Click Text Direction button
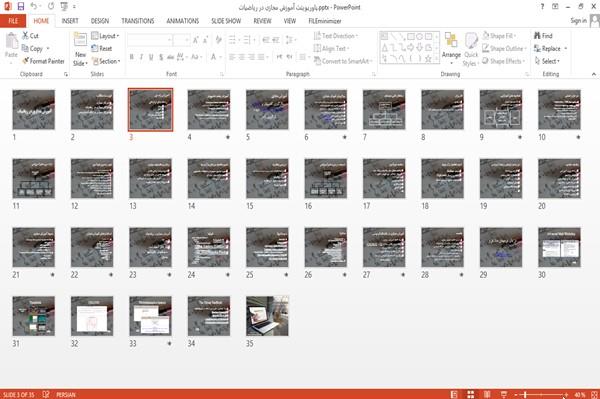This screenshot has height=399, width=600. [x=336, y=36]
